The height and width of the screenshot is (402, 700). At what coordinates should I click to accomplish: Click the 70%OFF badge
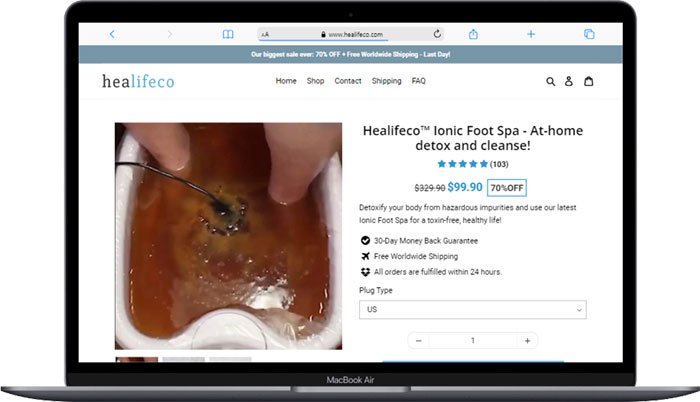tap(507, 188)
